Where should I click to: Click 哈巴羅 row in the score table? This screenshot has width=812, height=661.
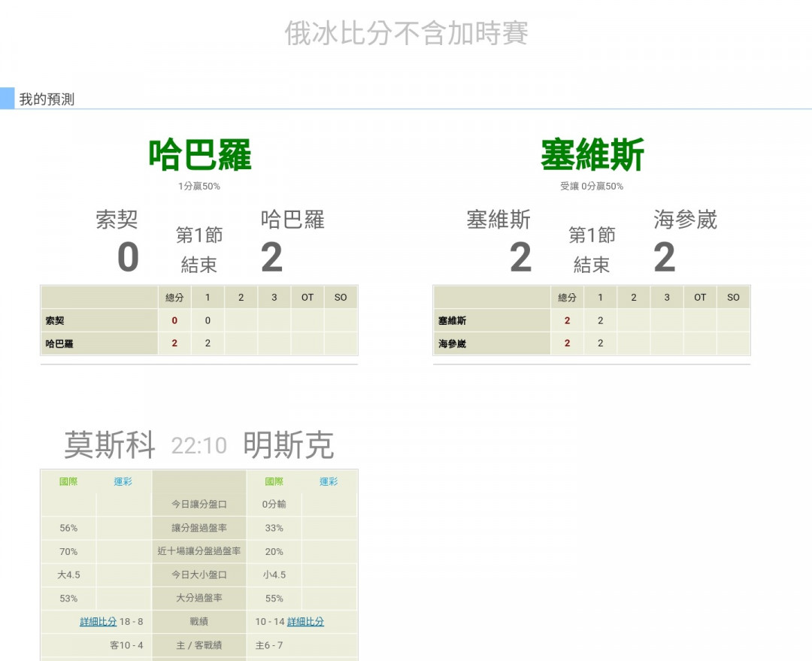[x=199, y=344]
